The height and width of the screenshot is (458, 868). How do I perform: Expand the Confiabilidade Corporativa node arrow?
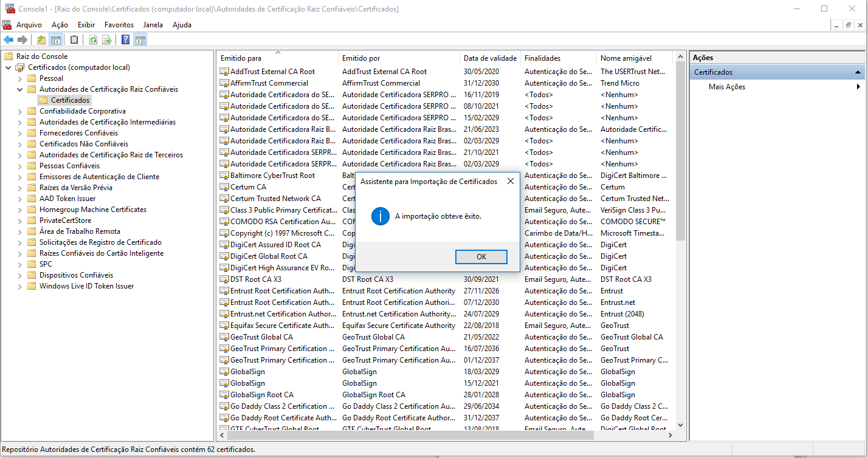click(19, 111)
